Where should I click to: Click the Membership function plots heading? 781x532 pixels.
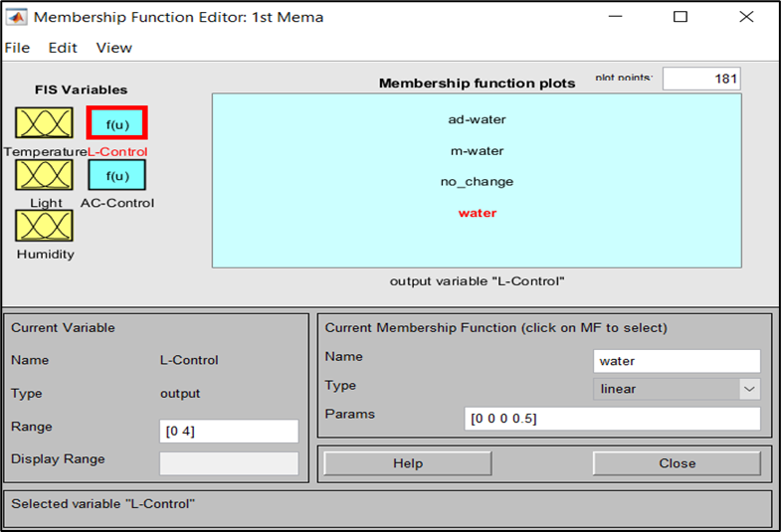coord(478,84)
